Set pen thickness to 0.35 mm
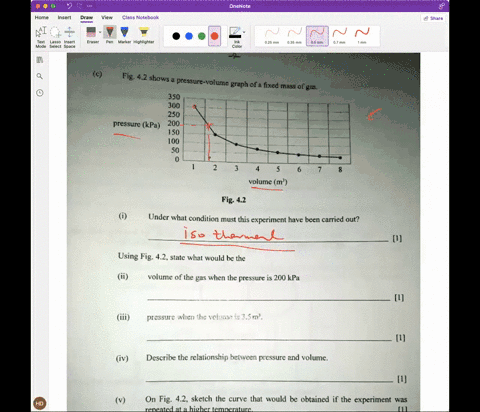This screenshot has height=412, width=480. point(294,36)
